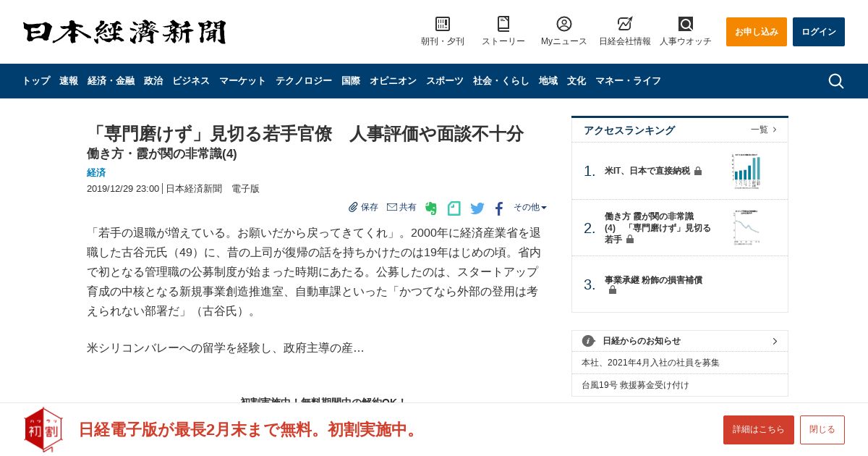Screen dimensions: 868x456
Task: Dismiss the banner with 閉じる
Action: [822, 430]
